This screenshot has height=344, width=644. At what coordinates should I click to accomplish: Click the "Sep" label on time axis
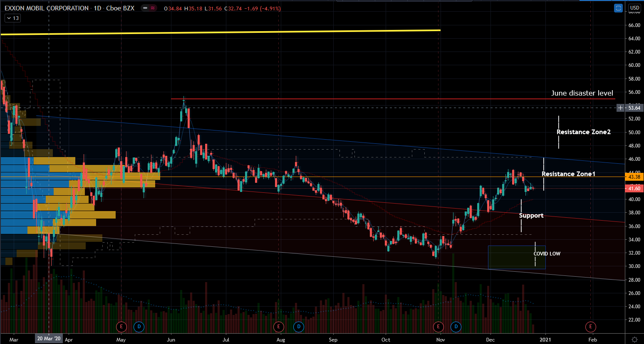pos(333,340)
